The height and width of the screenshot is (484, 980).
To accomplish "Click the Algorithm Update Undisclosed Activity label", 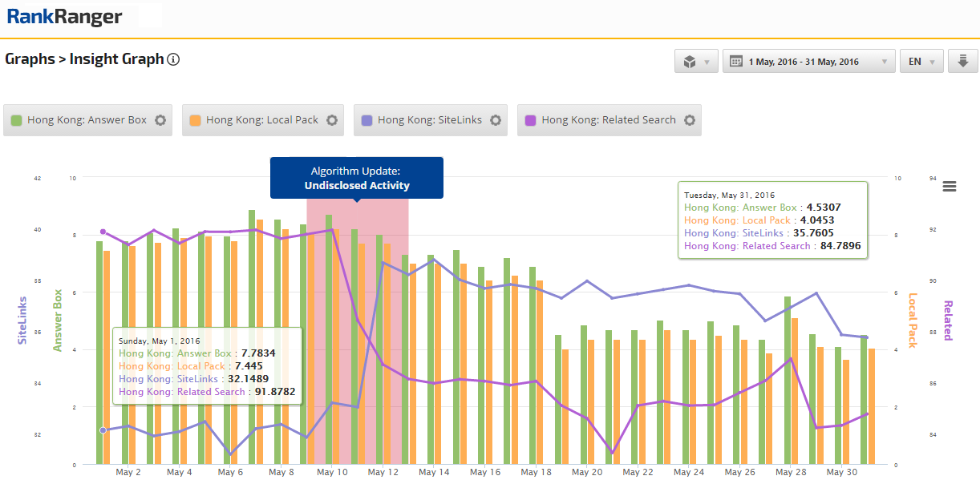I will point(357,178).
